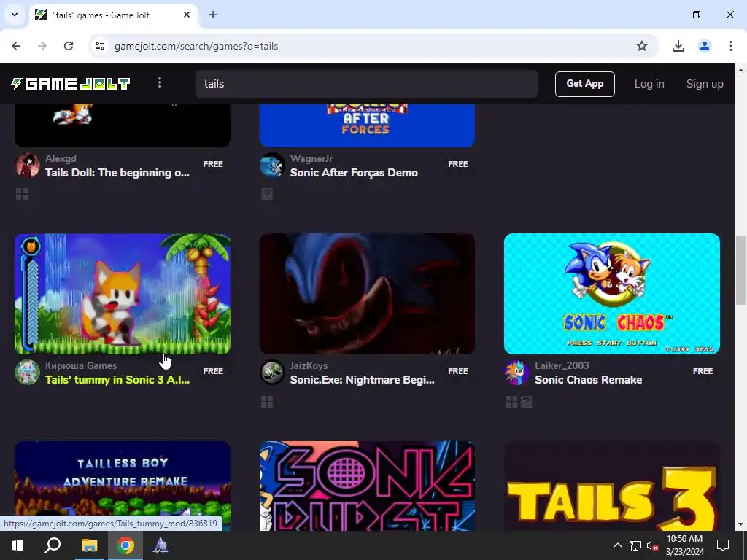Open Windows Start menu
Screen dimensions: 747x560
[18, 545]
